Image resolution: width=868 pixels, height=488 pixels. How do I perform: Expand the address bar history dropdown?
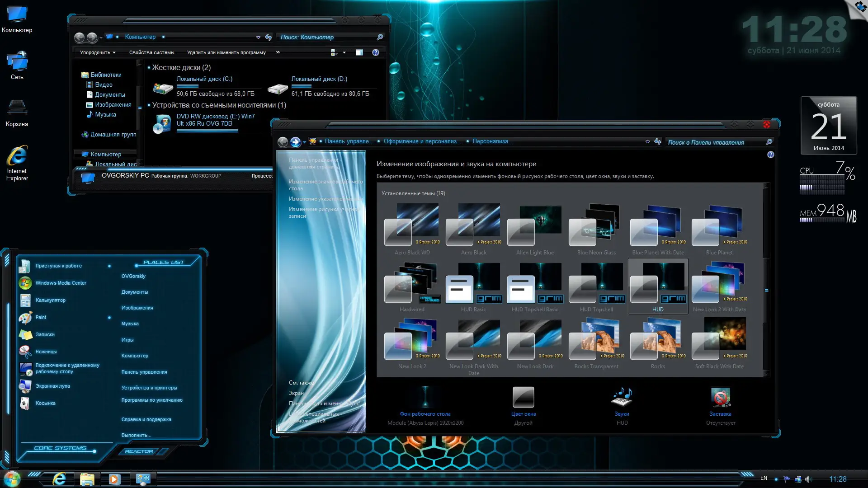(x=259, y=37)
